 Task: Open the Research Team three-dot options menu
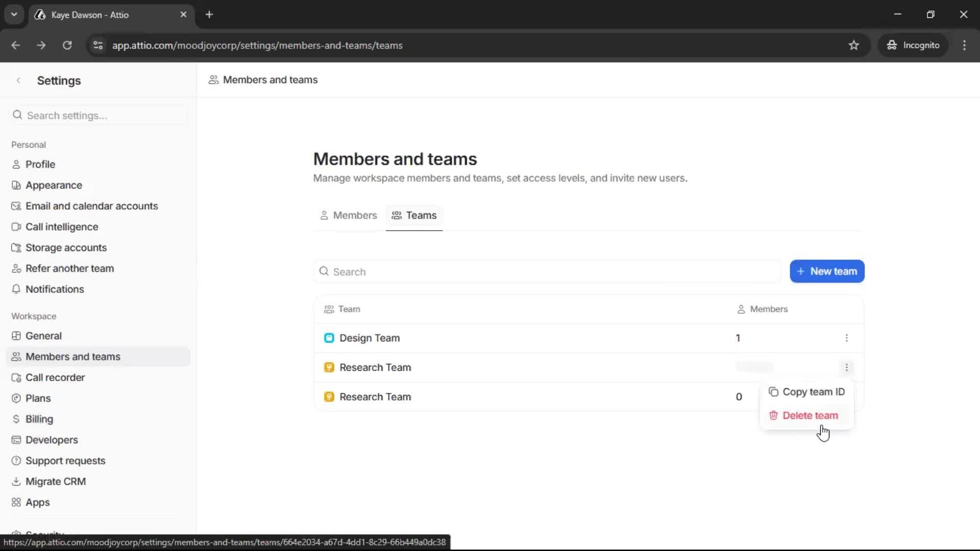click(847, 367)
